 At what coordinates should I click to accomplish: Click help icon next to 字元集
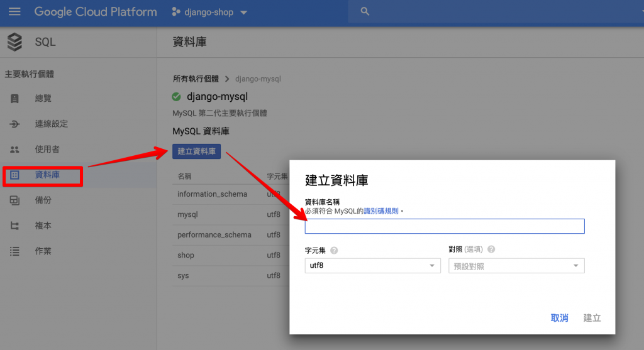tap(334, 250)
